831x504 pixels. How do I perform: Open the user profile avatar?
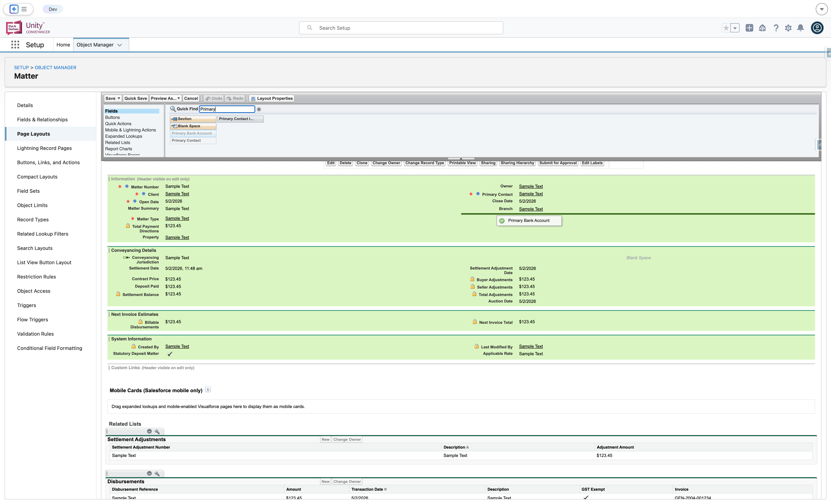coord(817,28)
